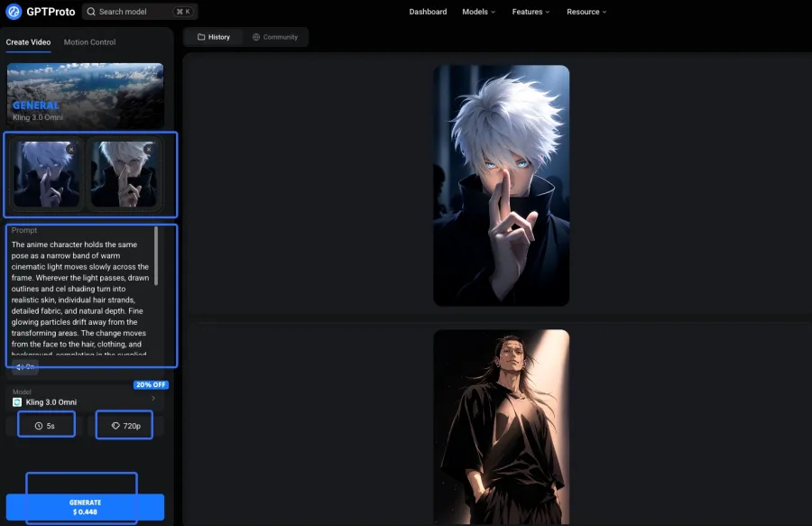
Task: Open the History tab
Action: [213, 37]
